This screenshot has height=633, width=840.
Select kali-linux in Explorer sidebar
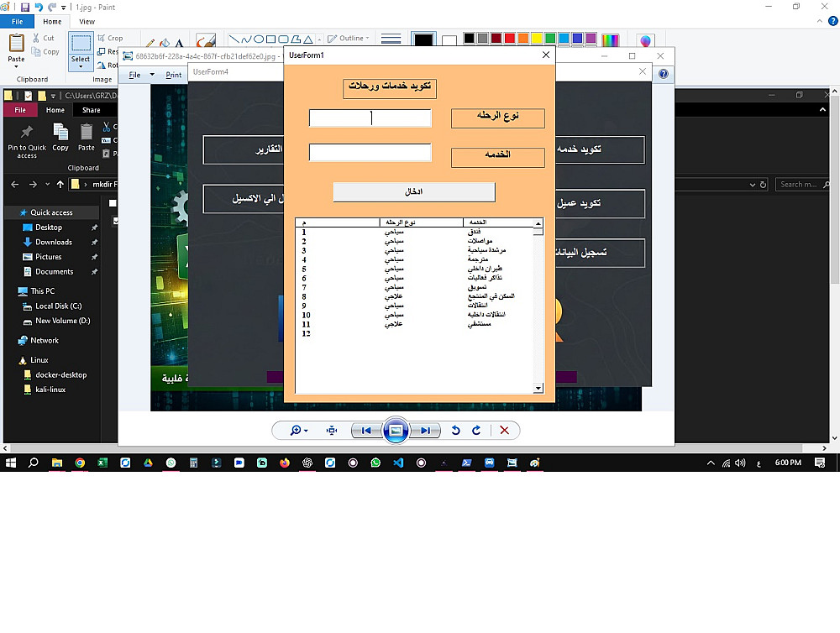coord(50,390)
